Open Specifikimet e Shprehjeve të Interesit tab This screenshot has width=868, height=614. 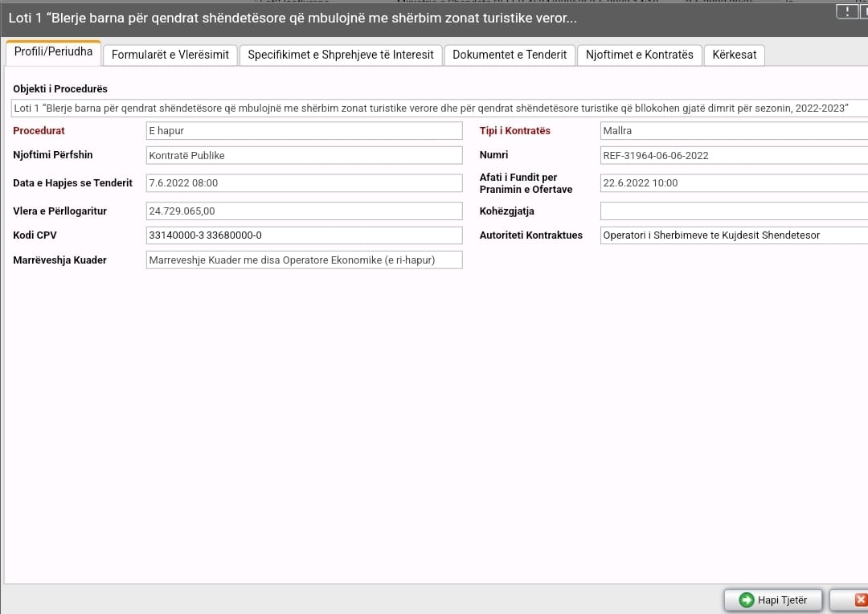[340, 55]
